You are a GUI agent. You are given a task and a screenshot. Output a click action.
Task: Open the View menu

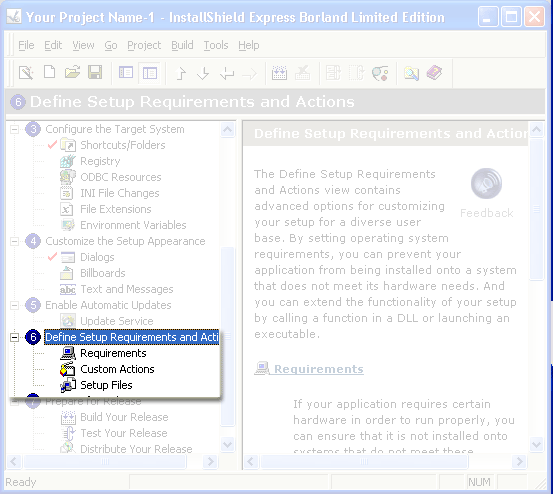click(83, 45)
